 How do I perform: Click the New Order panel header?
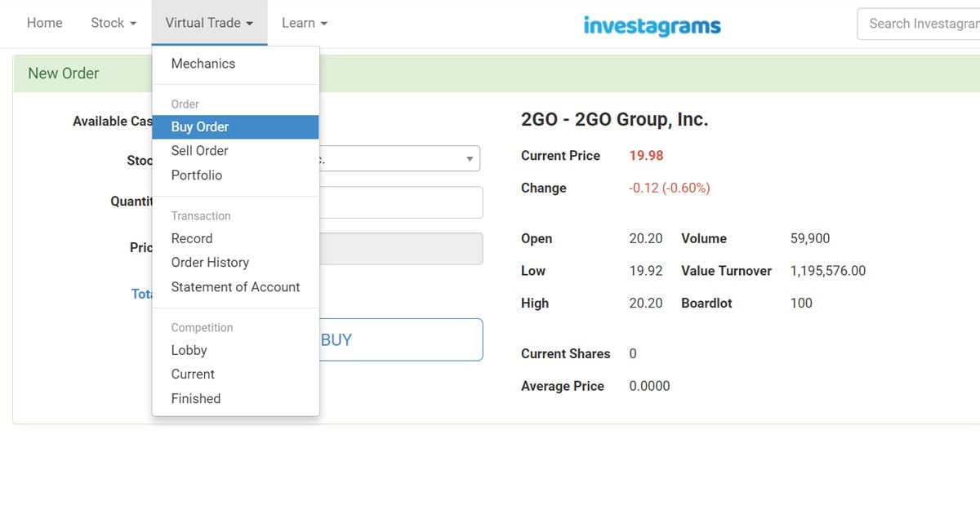click(x=497, y=73)
